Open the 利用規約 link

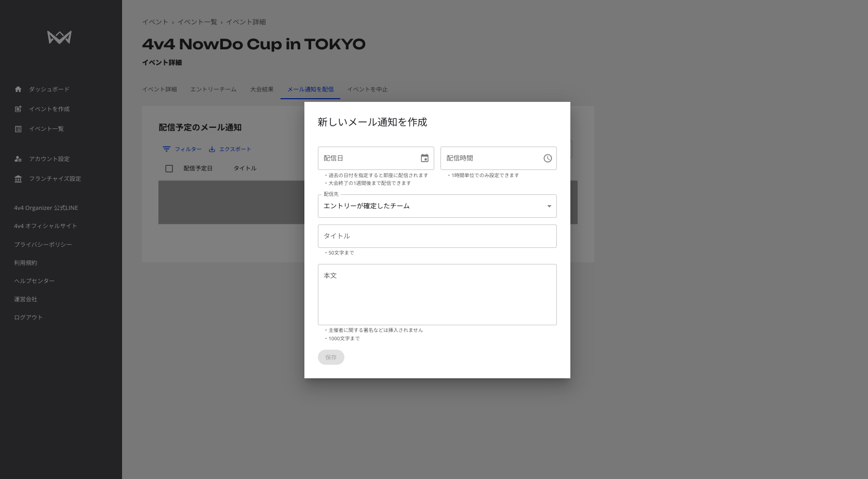25,263
